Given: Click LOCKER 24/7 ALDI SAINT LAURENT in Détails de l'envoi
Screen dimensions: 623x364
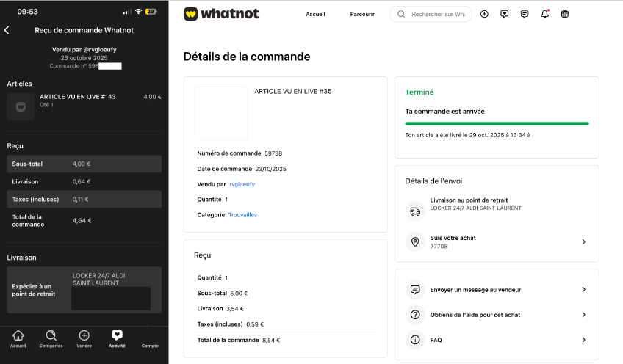Looking at the screenshot, I should click(x=475, y=208).
